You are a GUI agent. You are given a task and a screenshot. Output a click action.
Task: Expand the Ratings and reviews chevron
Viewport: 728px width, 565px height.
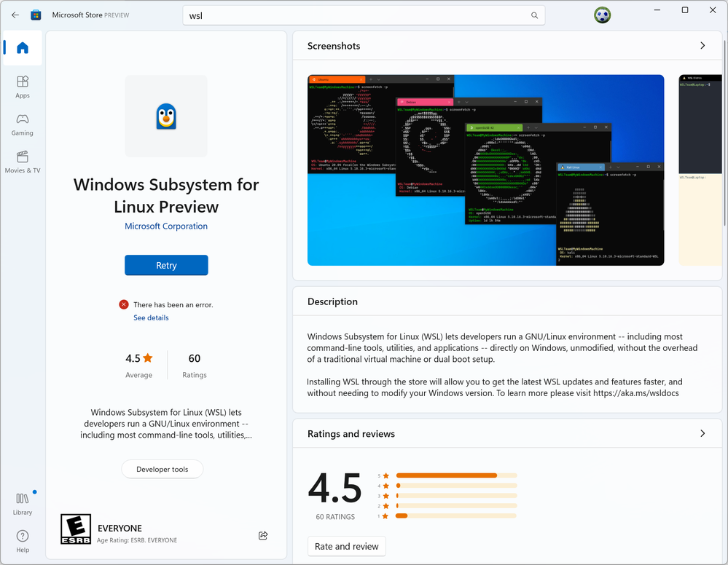(702, 433)
